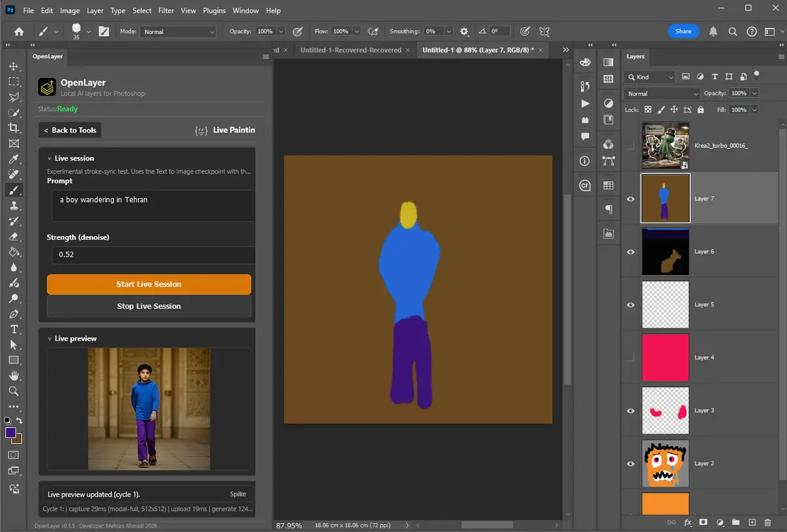Toggle lock transparent pixels
787x532 pixels.
point(648,110)
